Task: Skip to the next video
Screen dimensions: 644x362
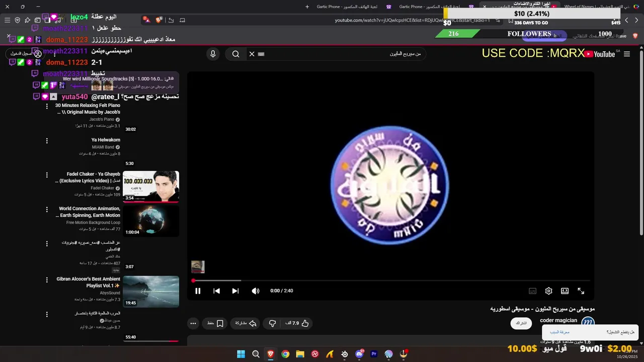Action: [235, 291]
